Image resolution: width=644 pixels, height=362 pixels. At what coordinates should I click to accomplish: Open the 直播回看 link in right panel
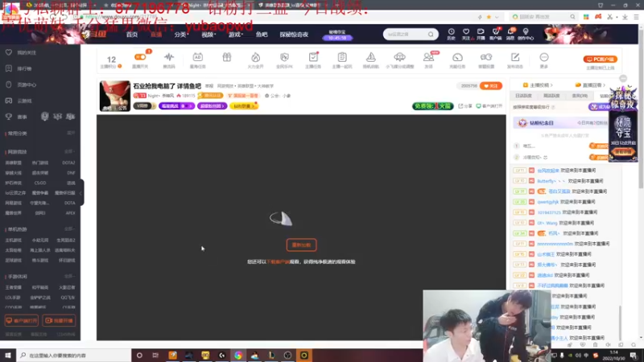pos(591,85)
